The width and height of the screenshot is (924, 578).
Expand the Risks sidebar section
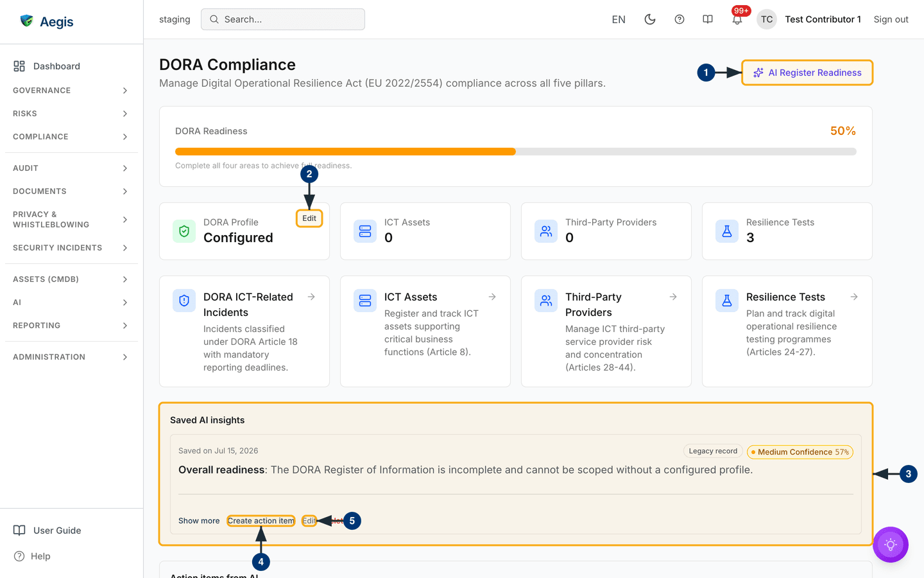click(71, 114)
